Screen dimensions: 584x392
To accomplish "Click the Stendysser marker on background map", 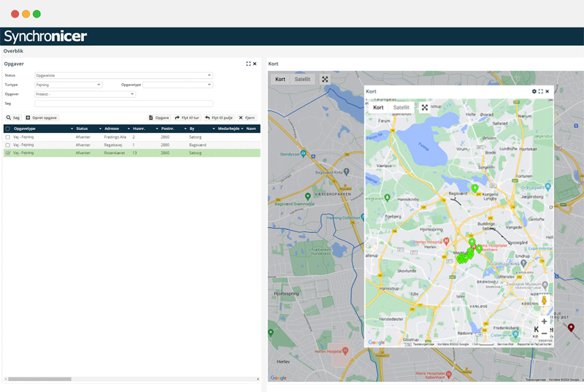I will point(304,153).
